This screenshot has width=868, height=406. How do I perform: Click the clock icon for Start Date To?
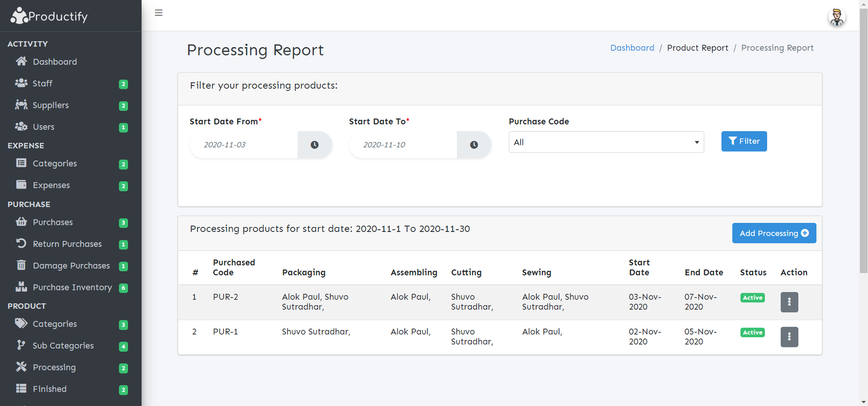point(474,145)
